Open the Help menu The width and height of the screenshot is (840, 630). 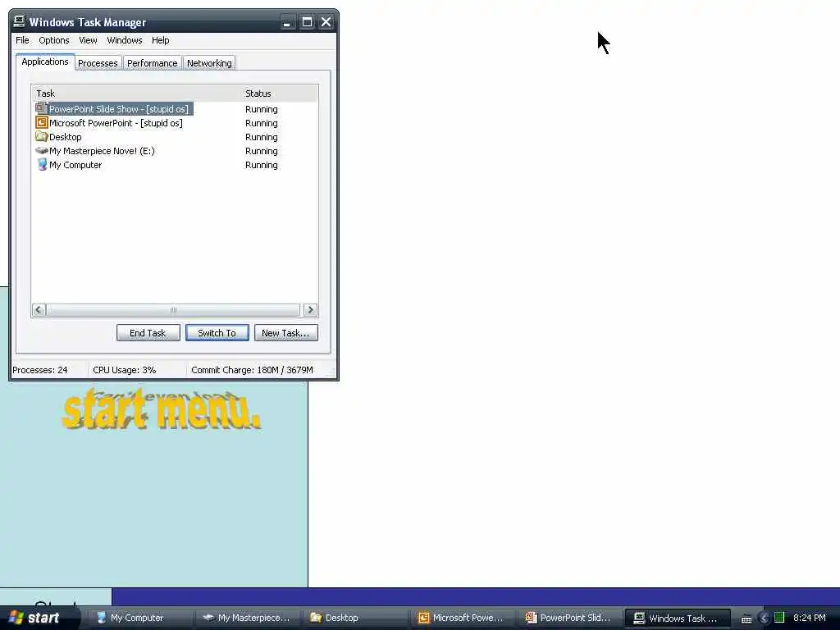click(x=160, y=40)
